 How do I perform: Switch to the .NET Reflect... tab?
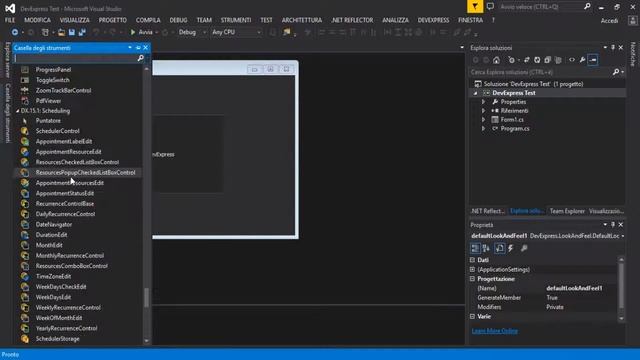point(487,211)
